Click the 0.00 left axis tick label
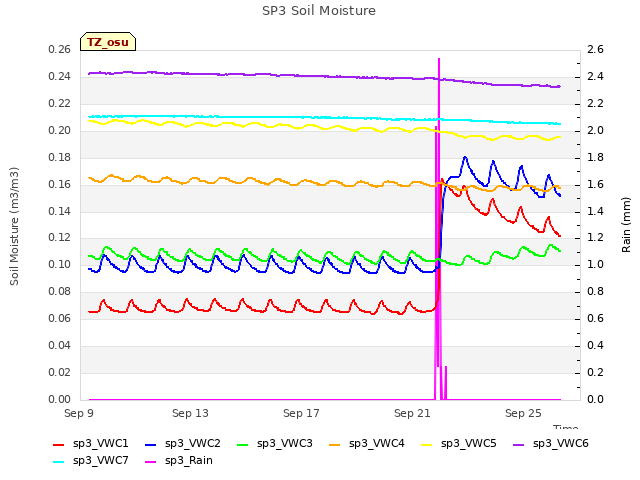This screenshot has height=480, width=640. [x=60, y=399]
